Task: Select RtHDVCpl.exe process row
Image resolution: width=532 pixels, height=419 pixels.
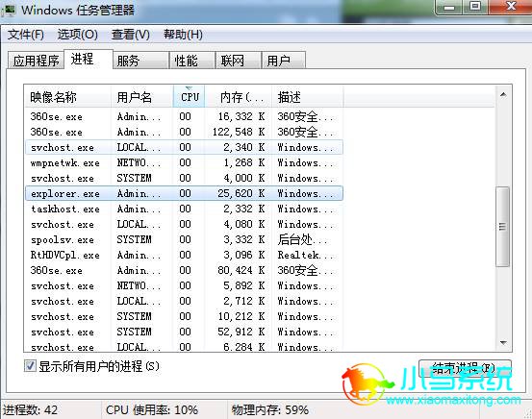Action: [x=185, y=255]
